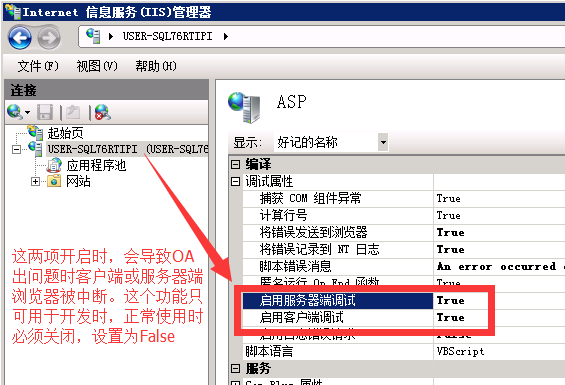Toggle the 启用服务器端调试 True value
Viewport: 565px width, 385px height.
[x=450, y=300]
